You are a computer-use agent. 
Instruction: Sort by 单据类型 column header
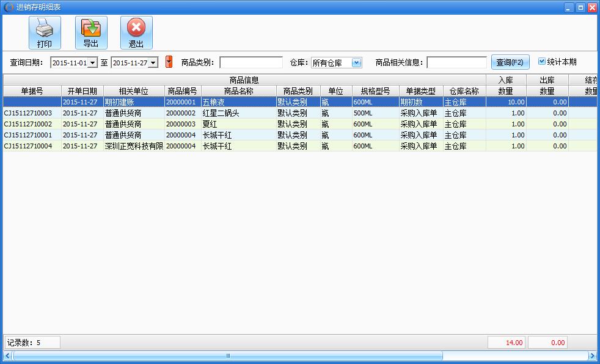click(421, 91)
